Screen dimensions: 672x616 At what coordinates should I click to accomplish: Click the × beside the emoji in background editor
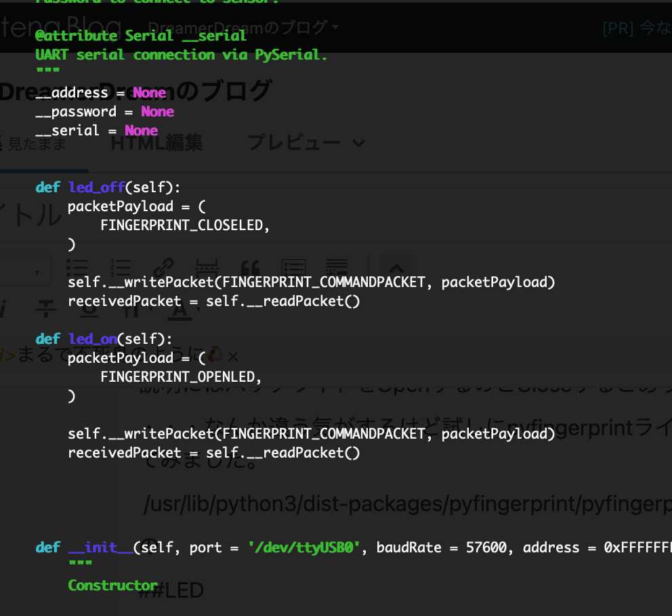[x=233, y=357]
